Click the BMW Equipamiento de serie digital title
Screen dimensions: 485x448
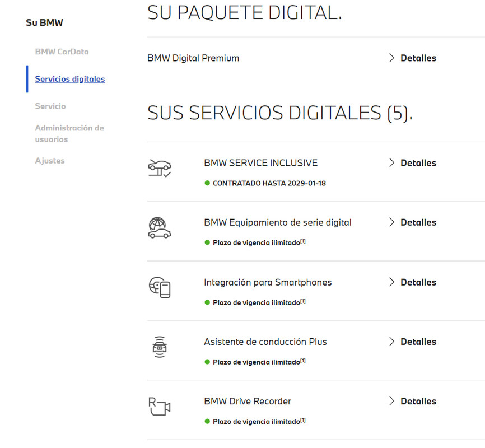[x=278, y=222]
